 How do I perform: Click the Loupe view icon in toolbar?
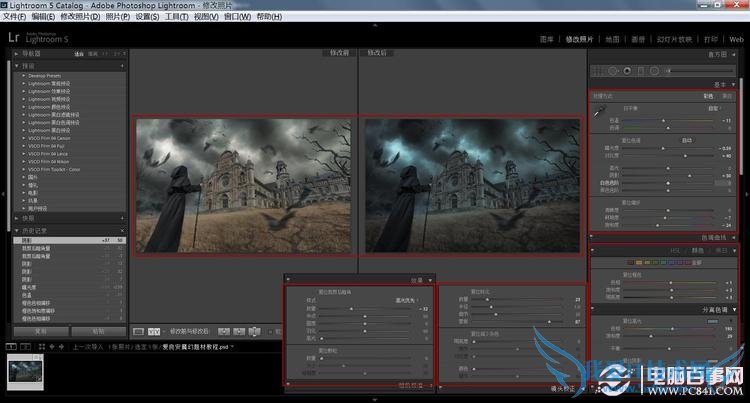[138, 330]
